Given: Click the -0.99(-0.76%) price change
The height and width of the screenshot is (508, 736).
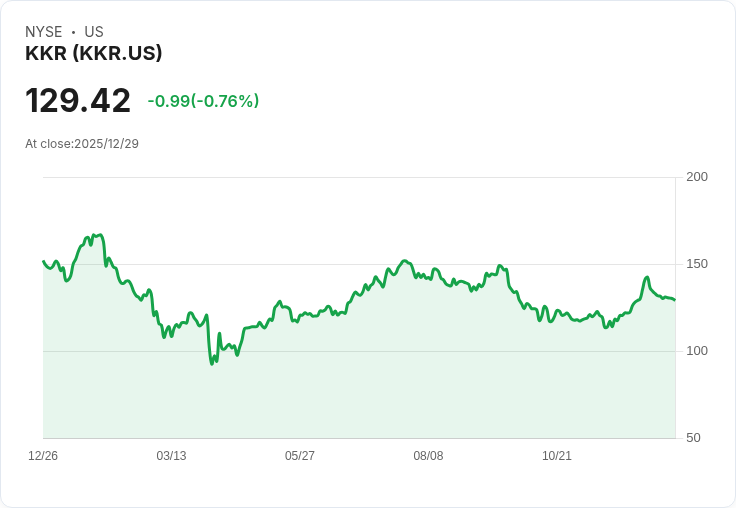Looking at the screenshot, I should [203, 101].
